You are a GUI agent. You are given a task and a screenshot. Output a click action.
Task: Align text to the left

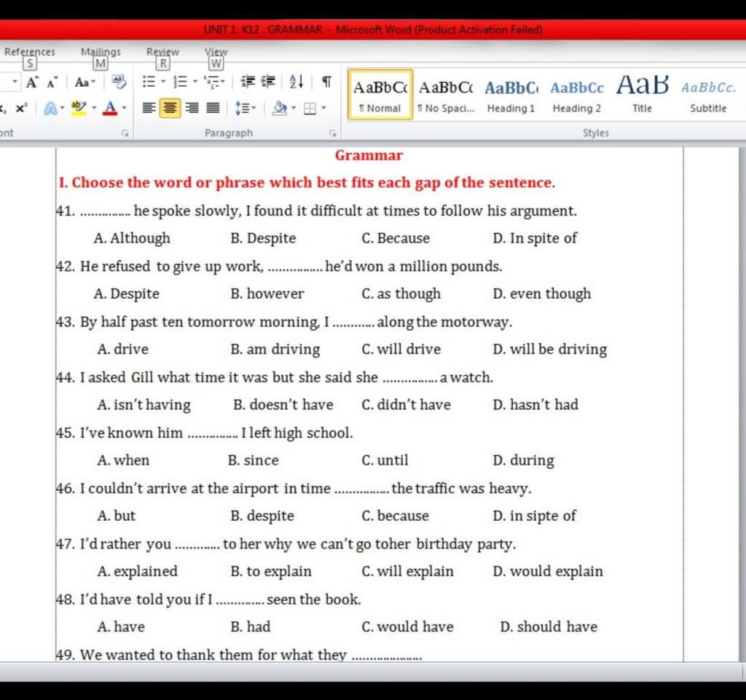149,109
